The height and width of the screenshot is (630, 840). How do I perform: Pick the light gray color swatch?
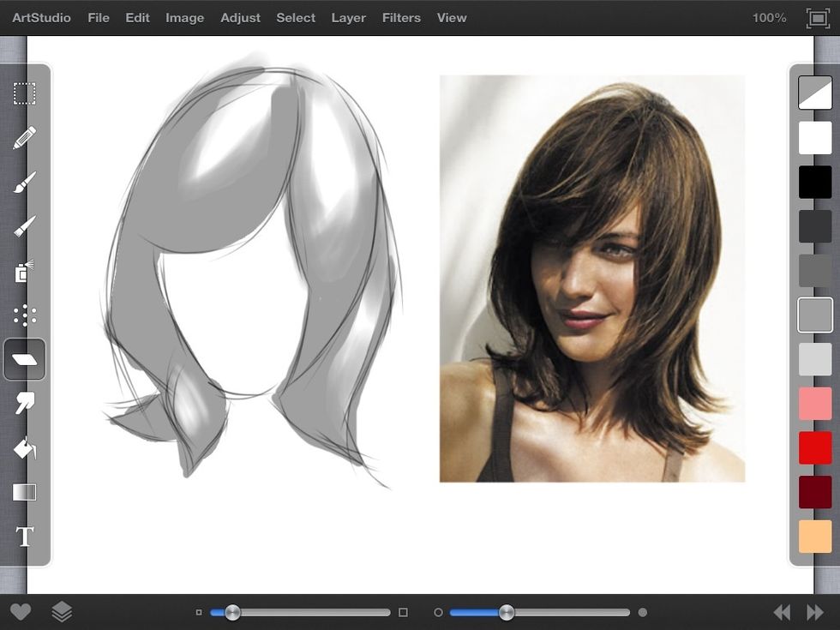click(x=815, y=359)
